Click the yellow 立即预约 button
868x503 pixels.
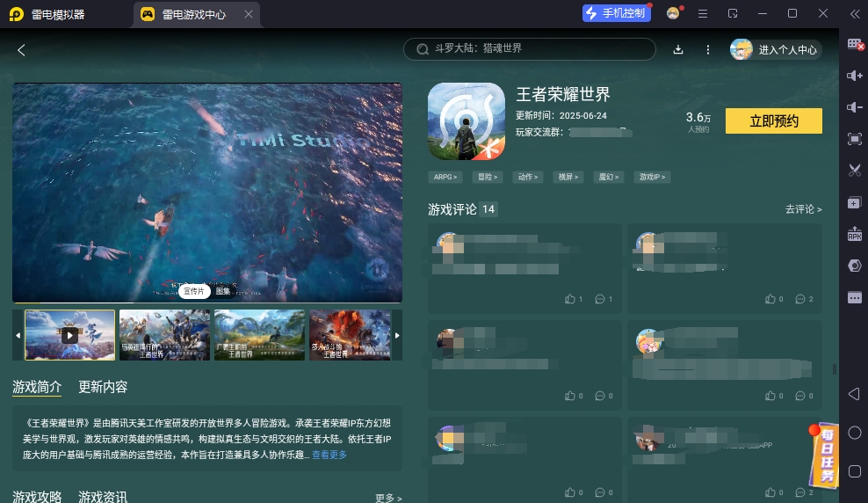coord(774,120)
